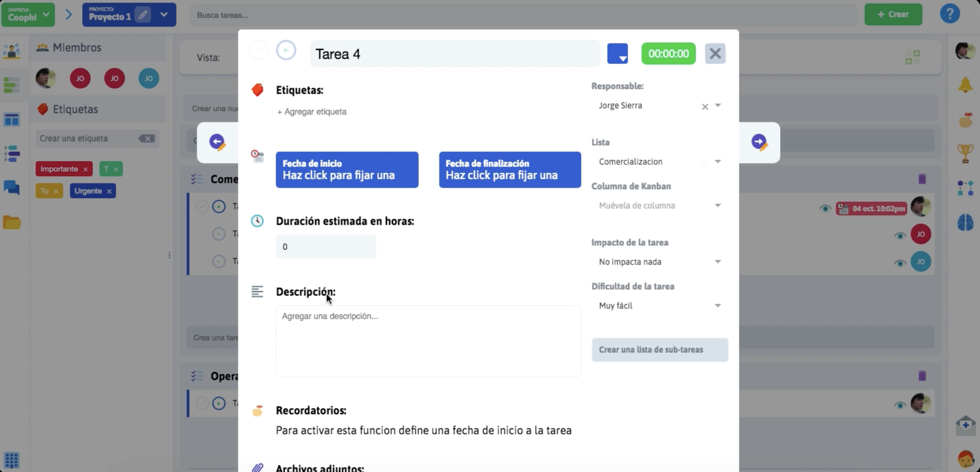Mark Tarea 4 complete with the checkmark circle
Screen dimensions: 980x472
coord(259,50)
